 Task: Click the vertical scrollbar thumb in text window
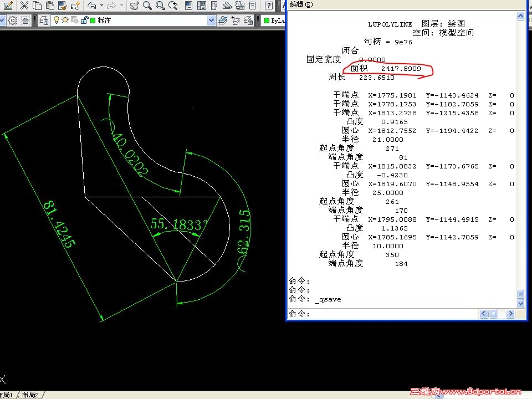[x=520, y=294]
